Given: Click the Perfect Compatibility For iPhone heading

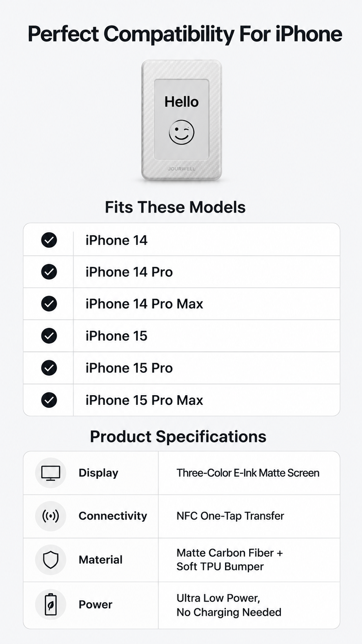Looking at the screenshot, I should [185, 34].
